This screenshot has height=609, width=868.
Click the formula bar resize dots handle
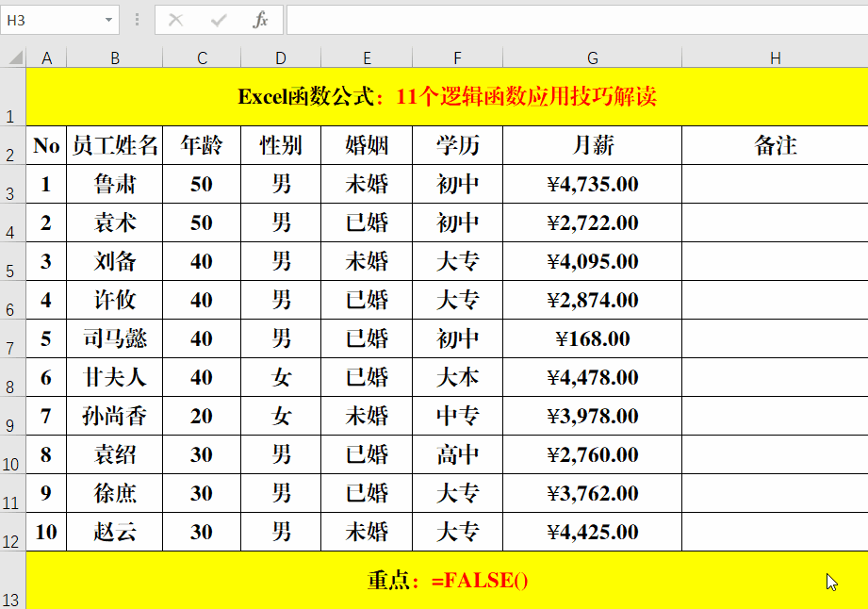click(137, 21)
